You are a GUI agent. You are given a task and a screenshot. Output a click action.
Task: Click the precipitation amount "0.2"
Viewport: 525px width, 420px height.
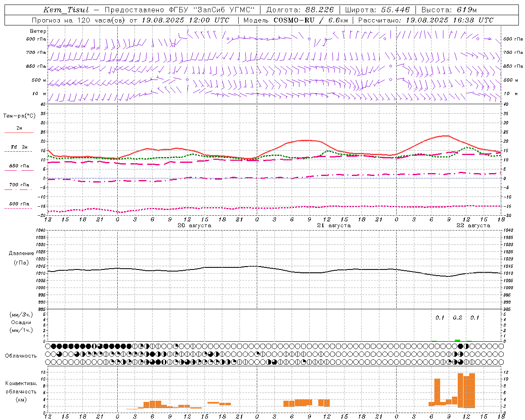coord(457,318)
